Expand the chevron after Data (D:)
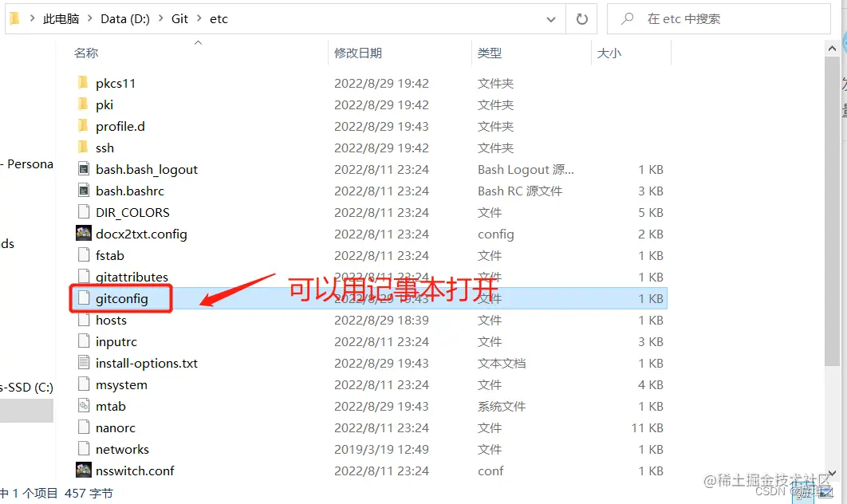 click(161, 19)
